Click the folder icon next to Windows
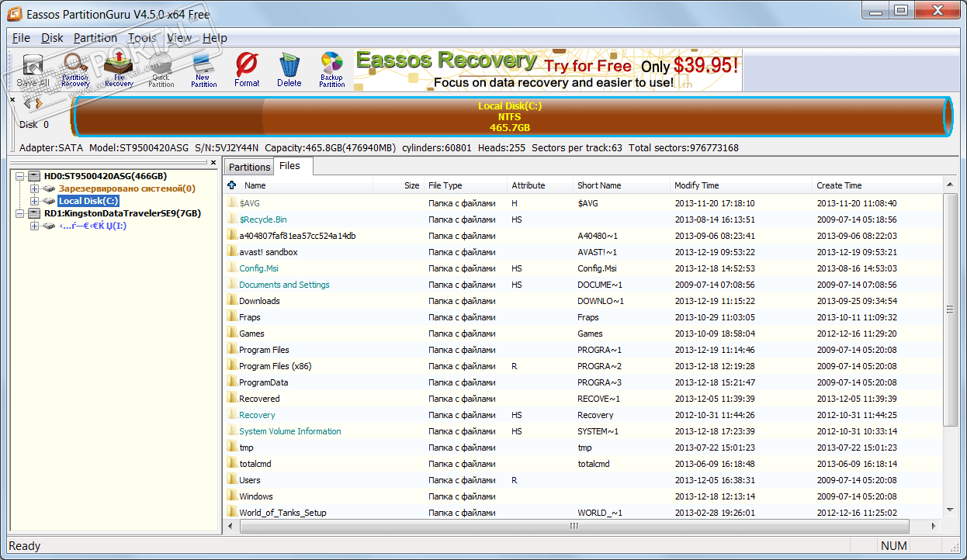This screenshot has width=967, height=560. coord(231,496)
